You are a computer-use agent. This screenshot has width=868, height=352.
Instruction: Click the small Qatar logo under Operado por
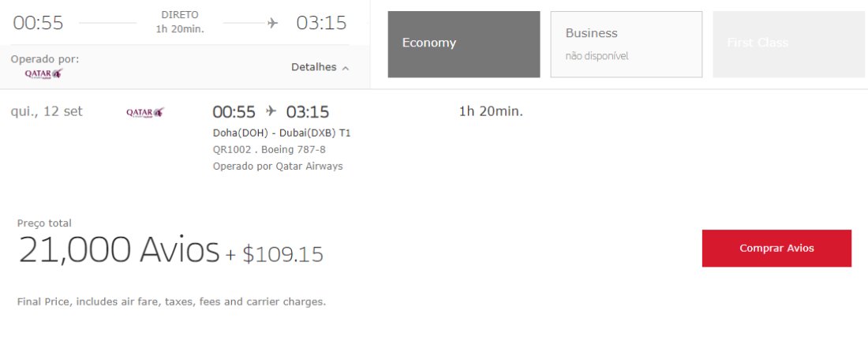tap(43, 73)
